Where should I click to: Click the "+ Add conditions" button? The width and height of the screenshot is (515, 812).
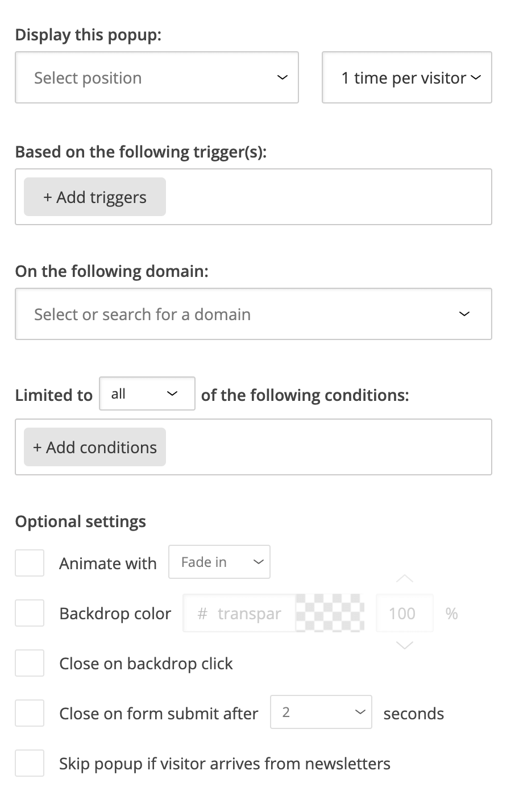tap(94, 447)
